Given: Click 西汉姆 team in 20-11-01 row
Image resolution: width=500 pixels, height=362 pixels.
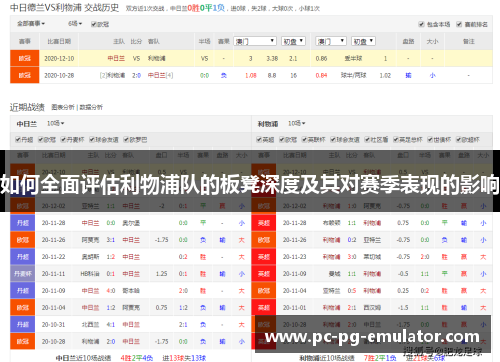Looking at the screenshot, I should point(372,308).
